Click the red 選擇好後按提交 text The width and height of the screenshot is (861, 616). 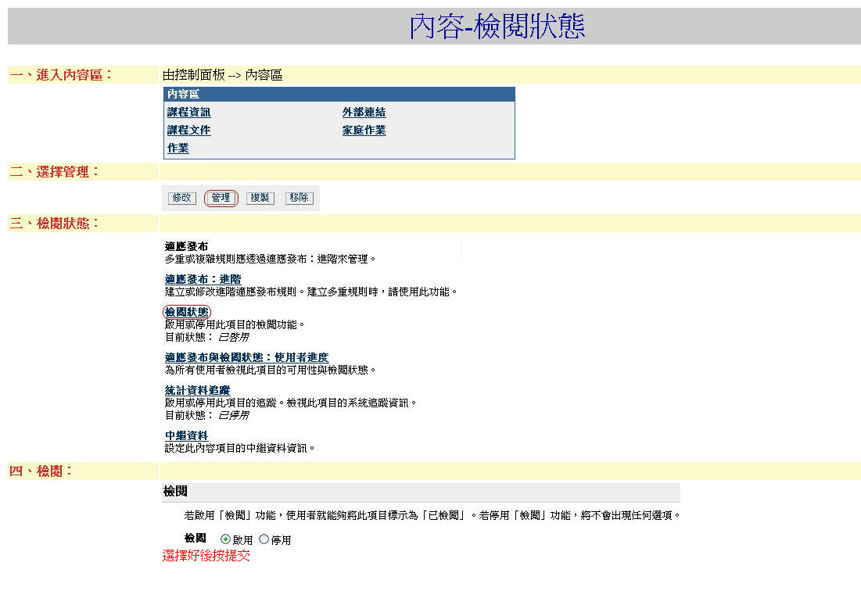click(x=206, y=556)
